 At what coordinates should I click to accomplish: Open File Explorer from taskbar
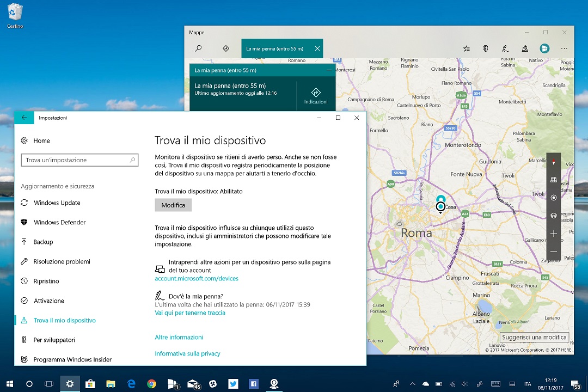pyautogui.click(x=110, y=384)
